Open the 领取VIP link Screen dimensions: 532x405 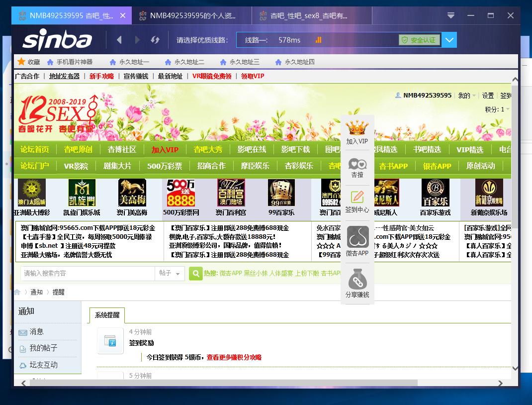point(253,76)
